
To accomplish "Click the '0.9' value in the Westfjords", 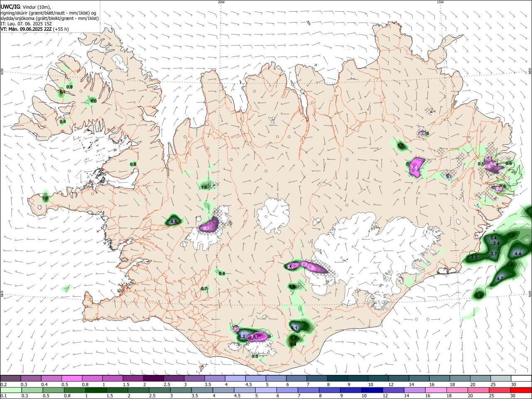I will point(69,87).
